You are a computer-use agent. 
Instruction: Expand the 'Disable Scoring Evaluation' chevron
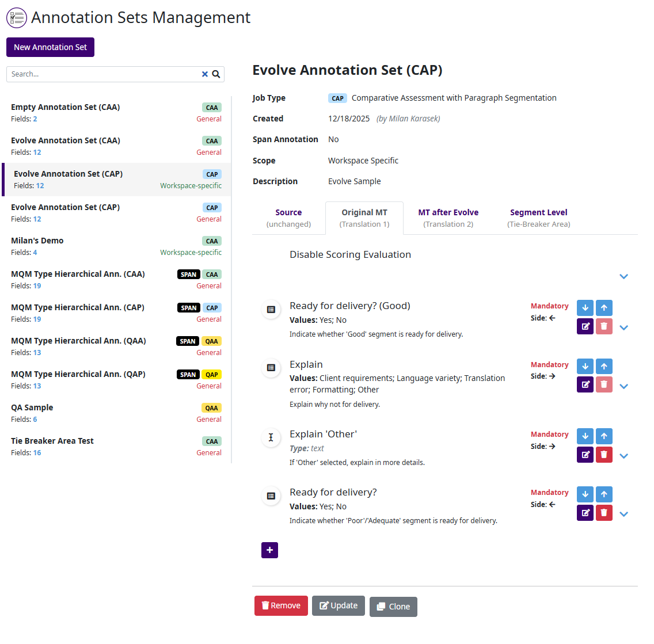(x=623, y=277)
